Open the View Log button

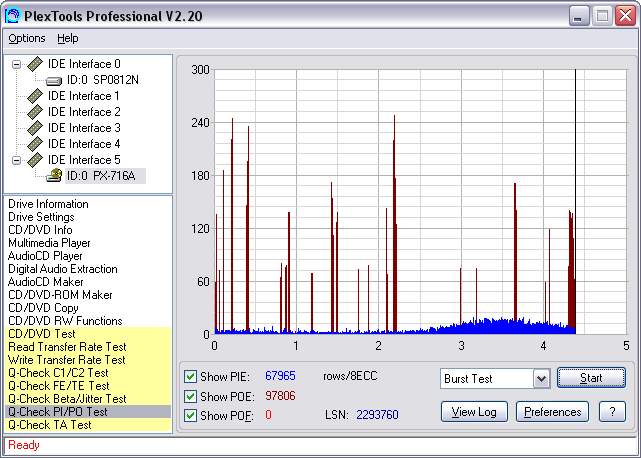click(474, 412)
